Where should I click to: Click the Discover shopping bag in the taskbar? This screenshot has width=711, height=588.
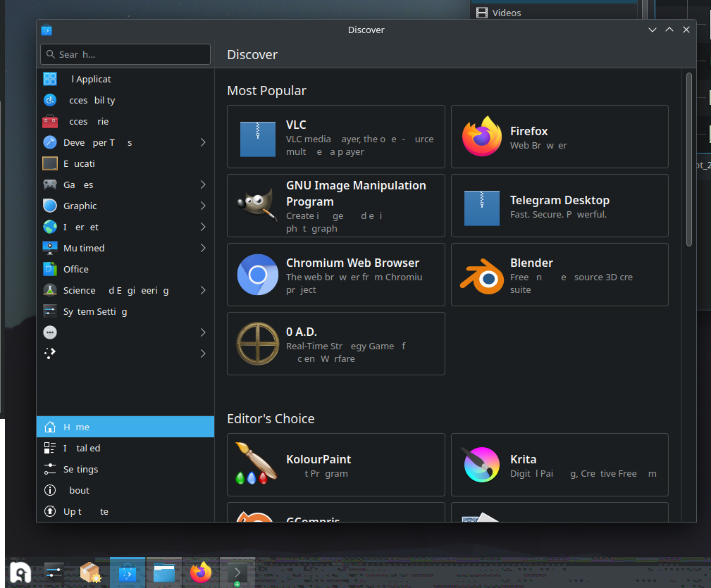128,573
